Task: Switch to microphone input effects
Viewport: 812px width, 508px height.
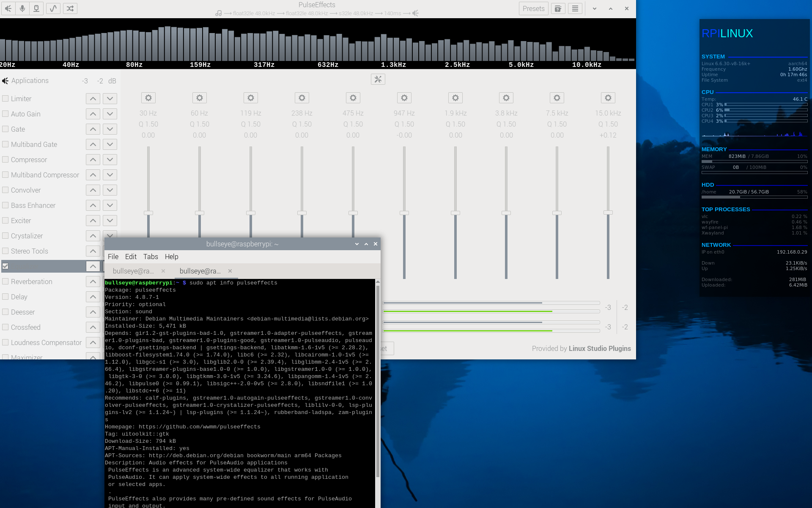Action: pos(22,8)
